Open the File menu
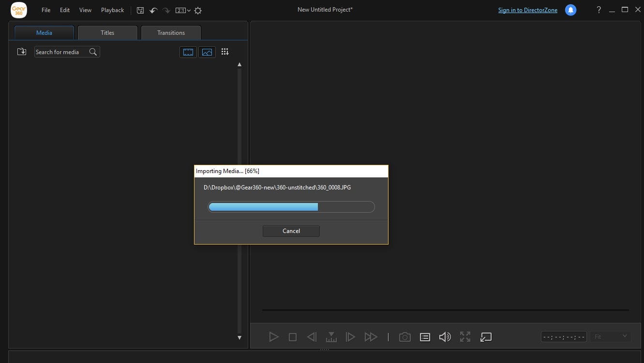This screenshot has width=644, height=363. tap(46, 10)
